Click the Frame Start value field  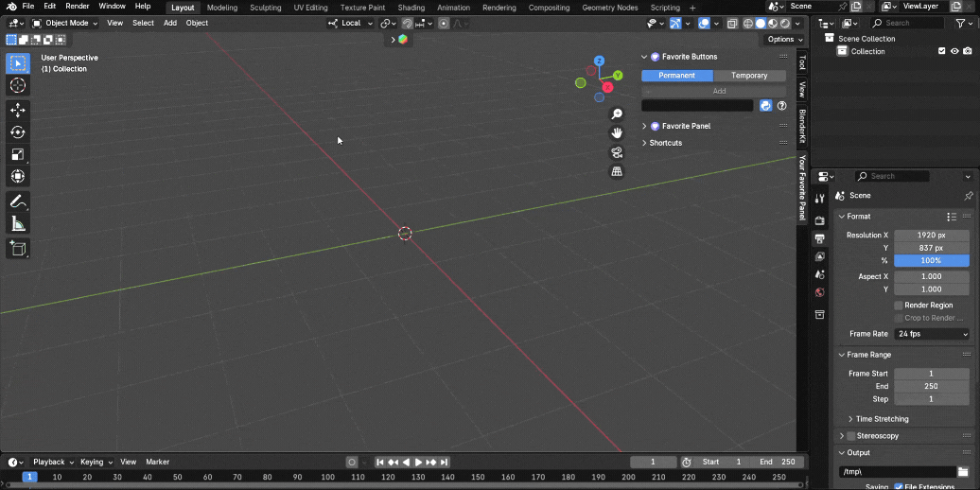[x=931, y=373]
